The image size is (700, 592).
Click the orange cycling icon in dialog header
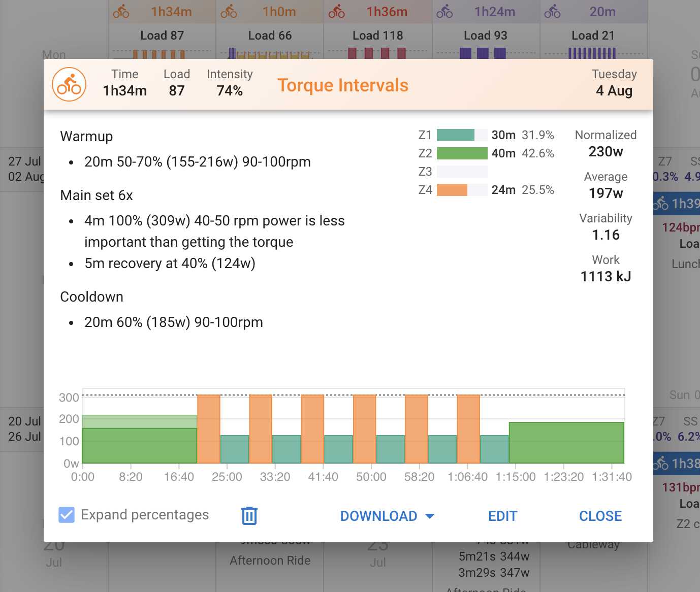coord(69,84)
